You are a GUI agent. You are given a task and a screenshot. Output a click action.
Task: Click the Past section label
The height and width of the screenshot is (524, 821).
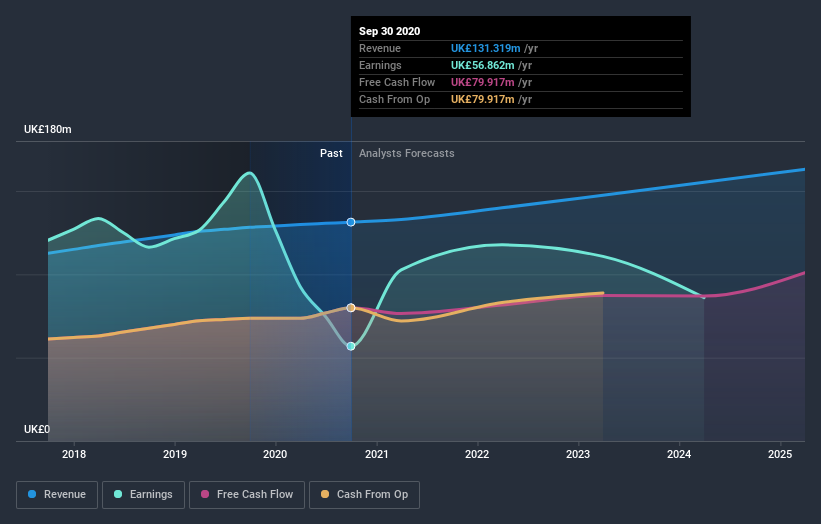coord(331,153)
